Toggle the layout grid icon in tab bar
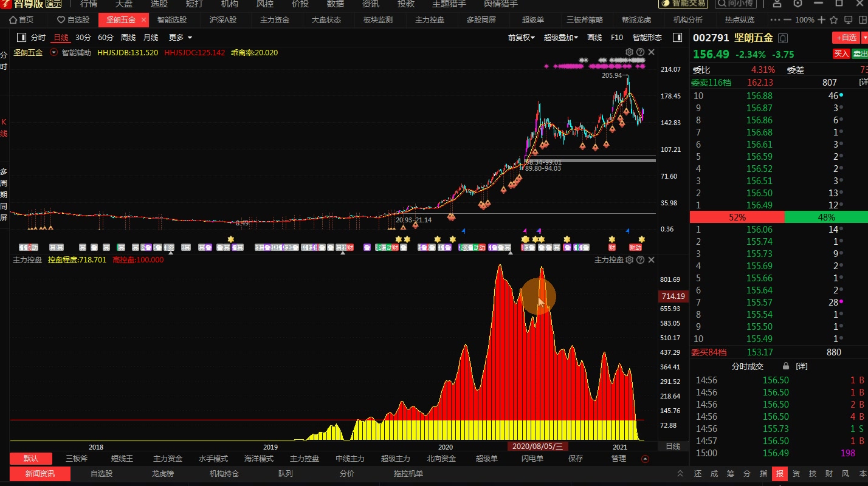This screenshot has width=868, height=486. [x=863, y=20]
